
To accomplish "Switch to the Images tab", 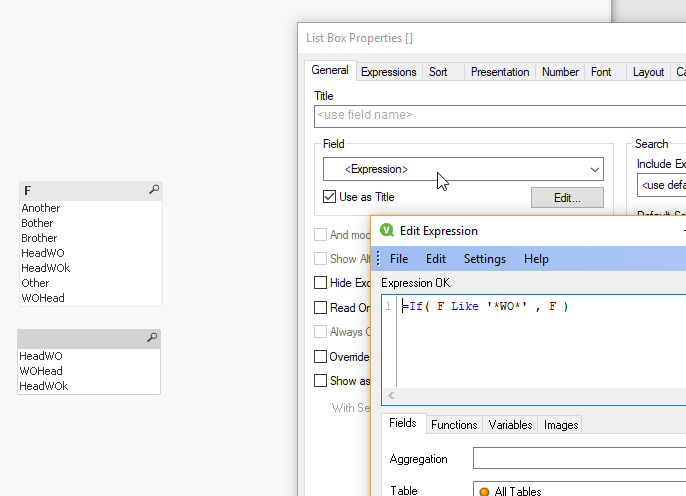I will pyautogui.click(x=561, y=425).
